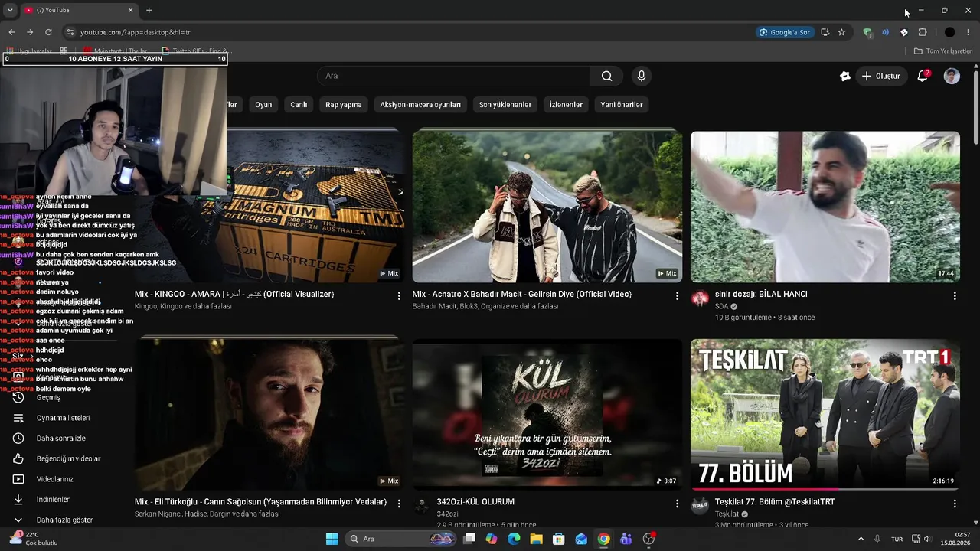Open more options for sinir dozajı video
Viewport: 980px width, 551px height.
click(955, 295)
